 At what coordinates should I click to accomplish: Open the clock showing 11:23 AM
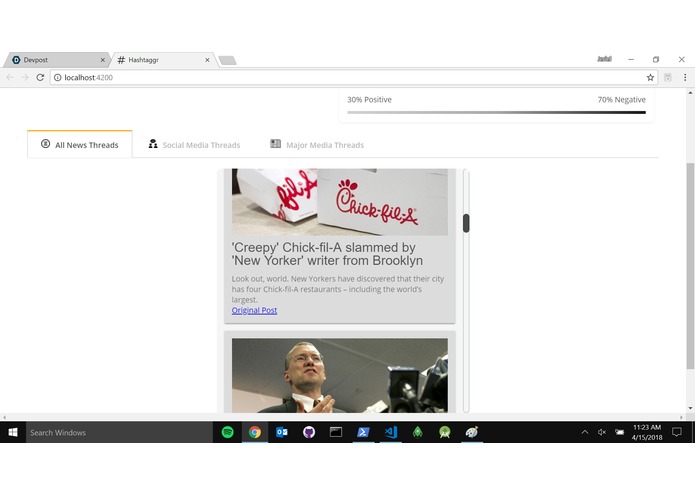click(647, 432)
